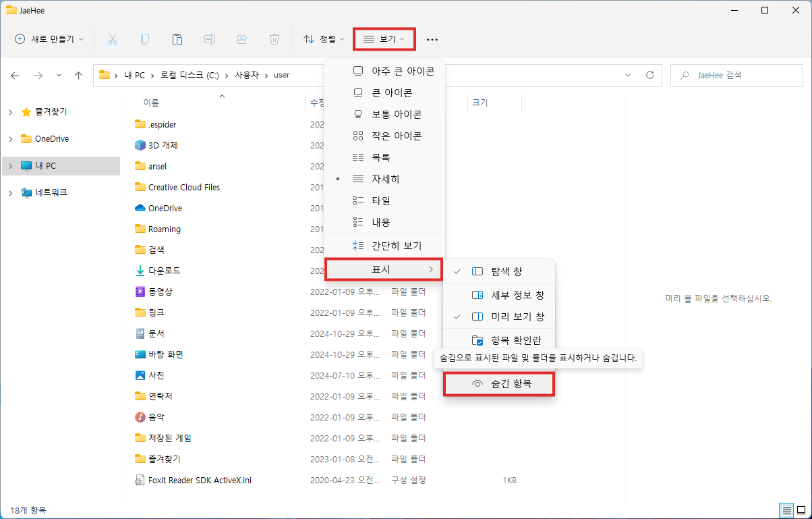Toggle 항목 확인란 item checkboxes

click(499, 340)
